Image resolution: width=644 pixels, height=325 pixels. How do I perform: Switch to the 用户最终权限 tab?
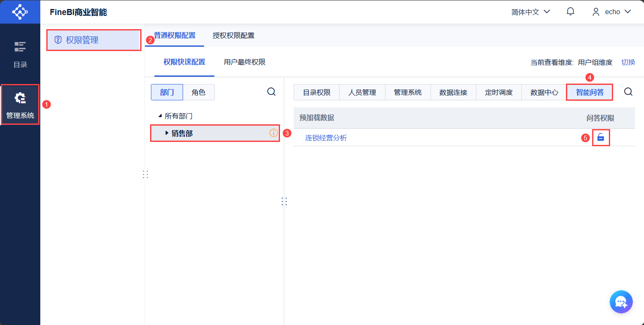245,62
